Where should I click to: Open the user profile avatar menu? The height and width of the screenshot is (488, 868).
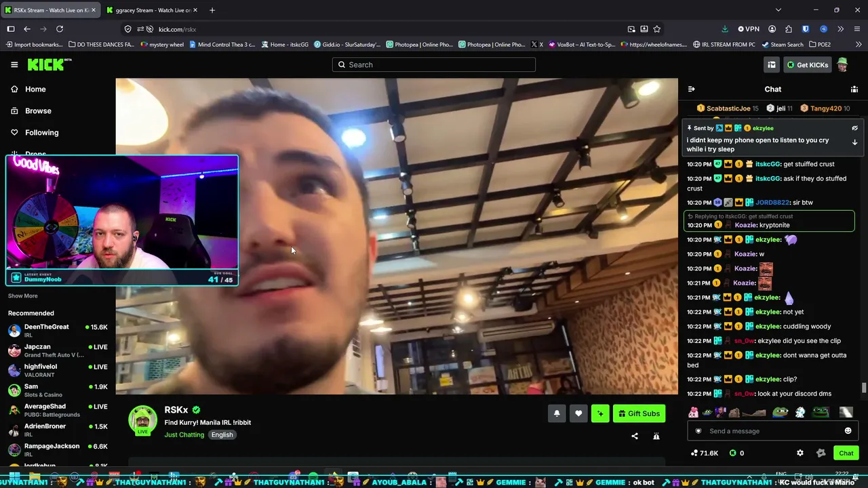tap(842, 64)
